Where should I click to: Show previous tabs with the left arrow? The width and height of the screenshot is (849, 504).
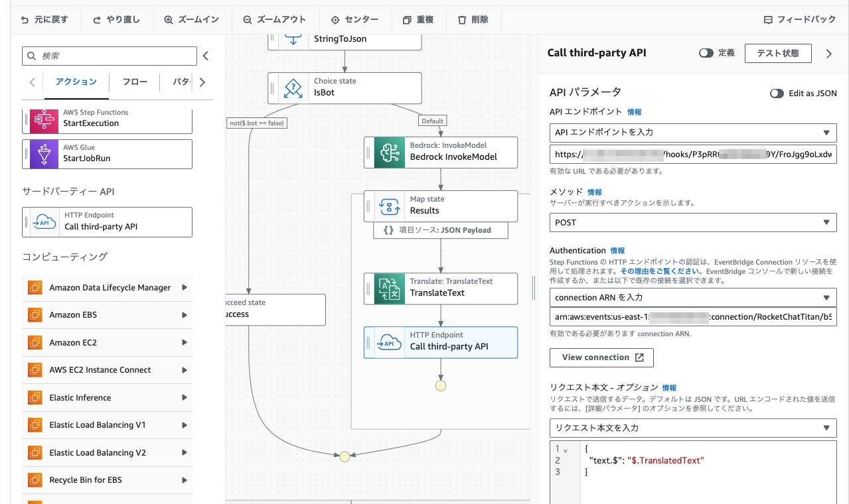pos(32,82)
